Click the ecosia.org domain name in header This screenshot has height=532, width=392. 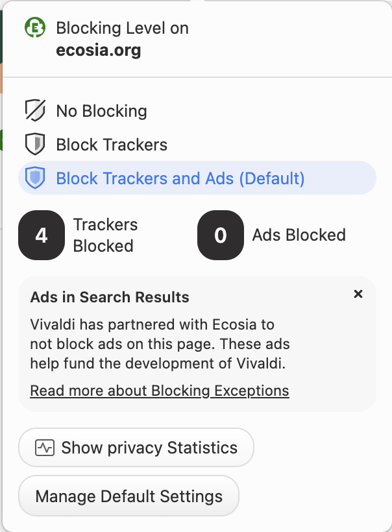pos(99,50)
